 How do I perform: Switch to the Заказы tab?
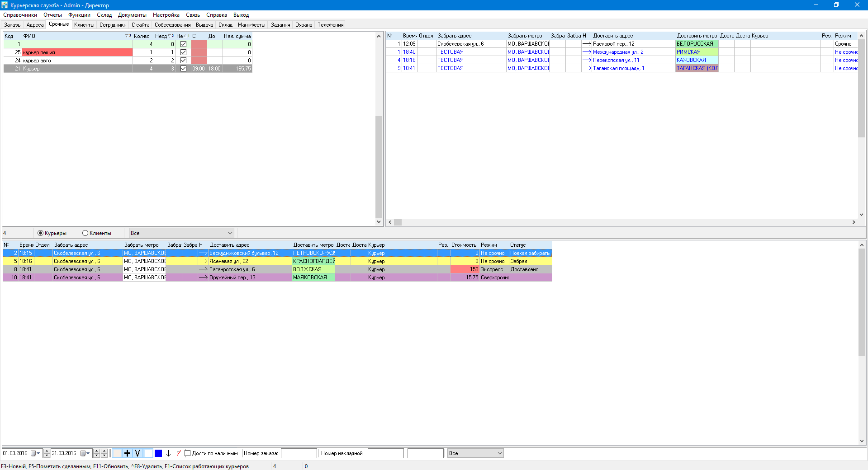[x=13, y=25]
